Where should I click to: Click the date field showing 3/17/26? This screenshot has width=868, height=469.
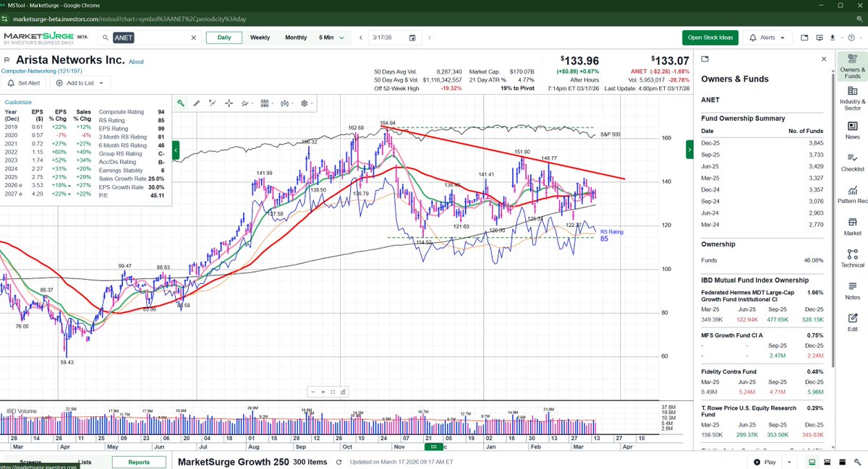pyautogui.click(x=393, y=38)
